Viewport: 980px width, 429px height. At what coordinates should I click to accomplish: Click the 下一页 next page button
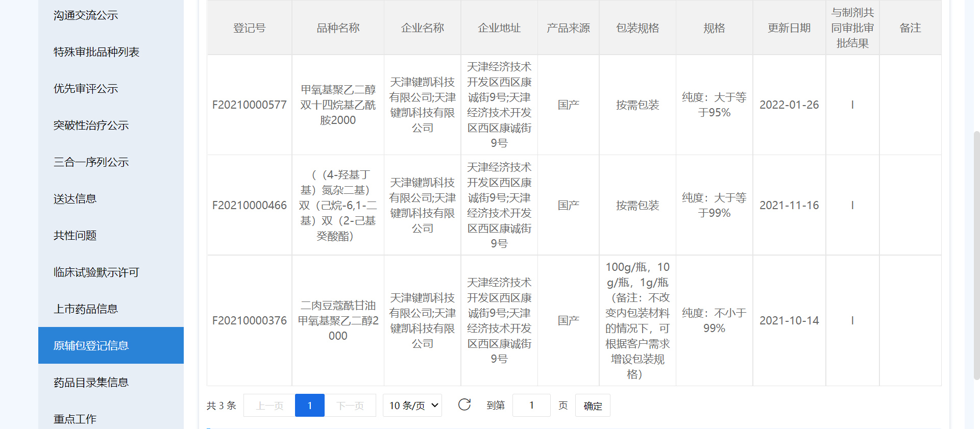coord(350,406)
